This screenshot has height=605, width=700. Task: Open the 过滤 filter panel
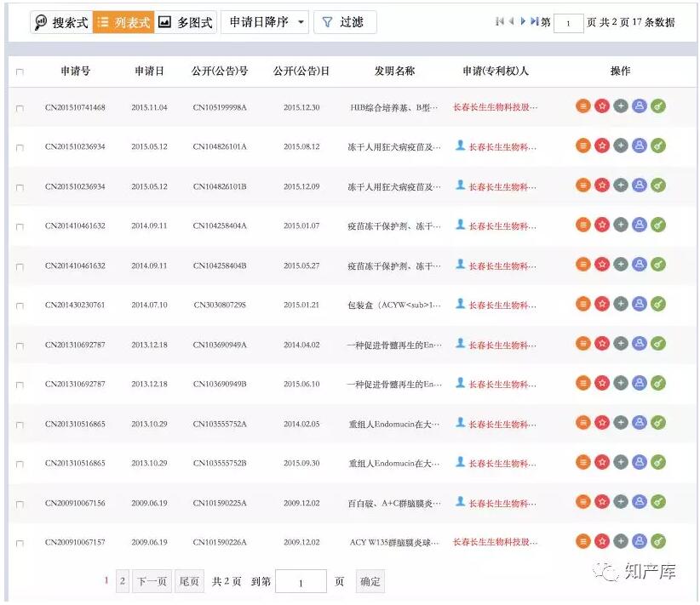tap(345, 22)
